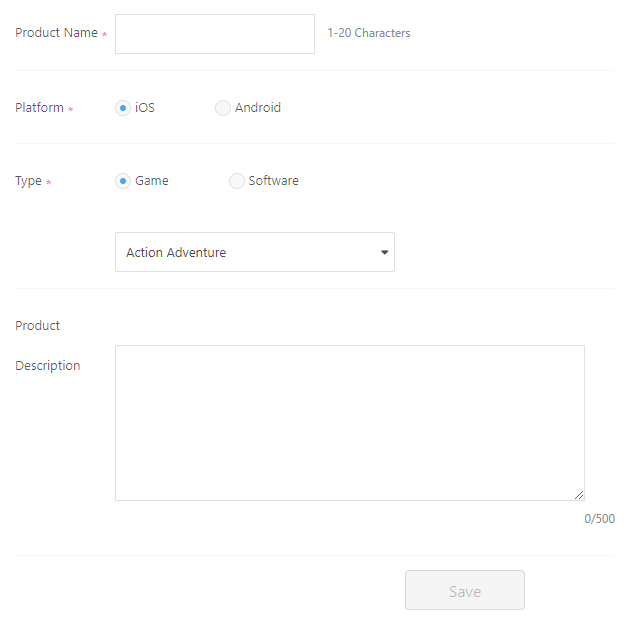Focus the Product Description text area
This screenshot has width=626, height=626.
(x=350, y=423)
